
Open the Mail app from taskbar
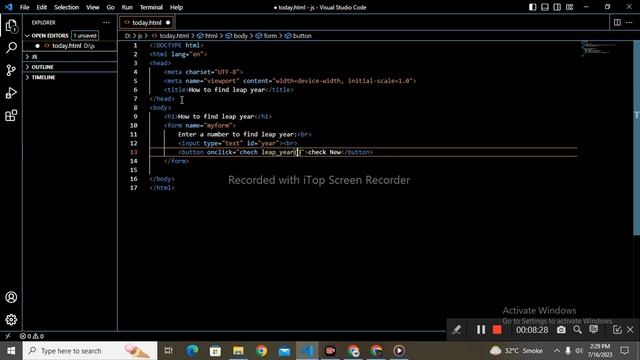coord(284,351)
